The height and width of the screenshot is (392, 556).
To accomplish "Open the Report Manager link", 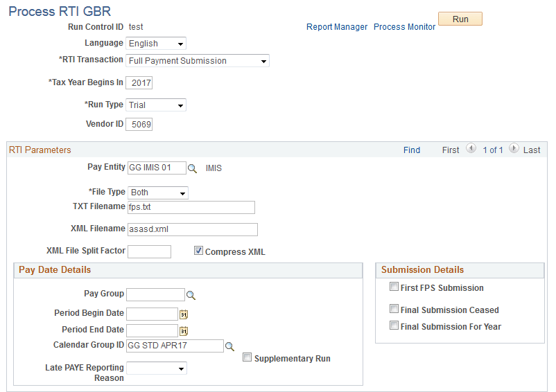I will pyautogui.click(x=337, y=27).
